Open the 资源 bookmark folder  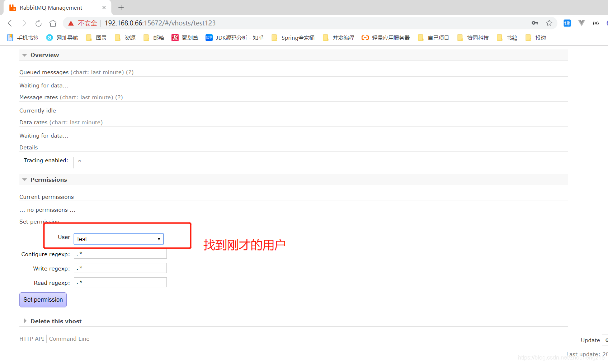(x=125, y=38)
